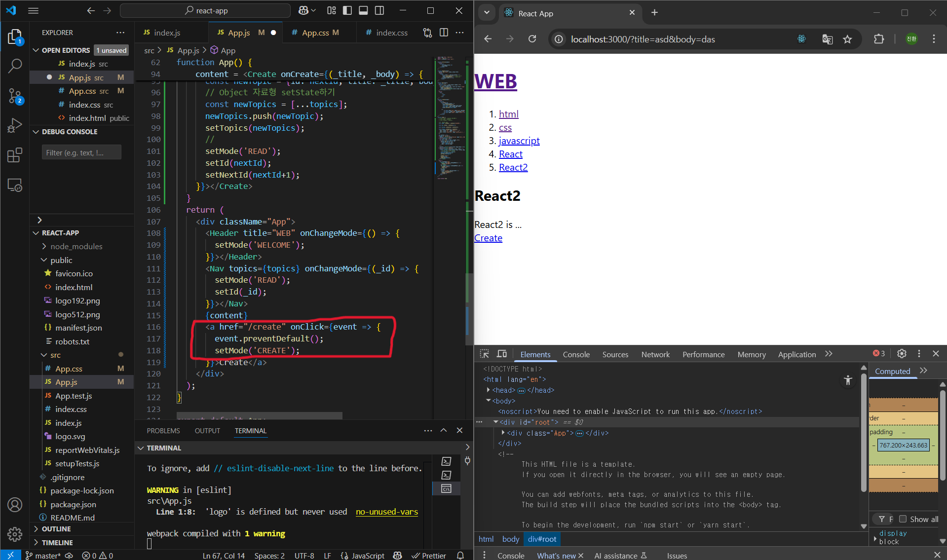Click Create link in web page
The height and width of the screenshot is (560, 947).
coord(488,238)
